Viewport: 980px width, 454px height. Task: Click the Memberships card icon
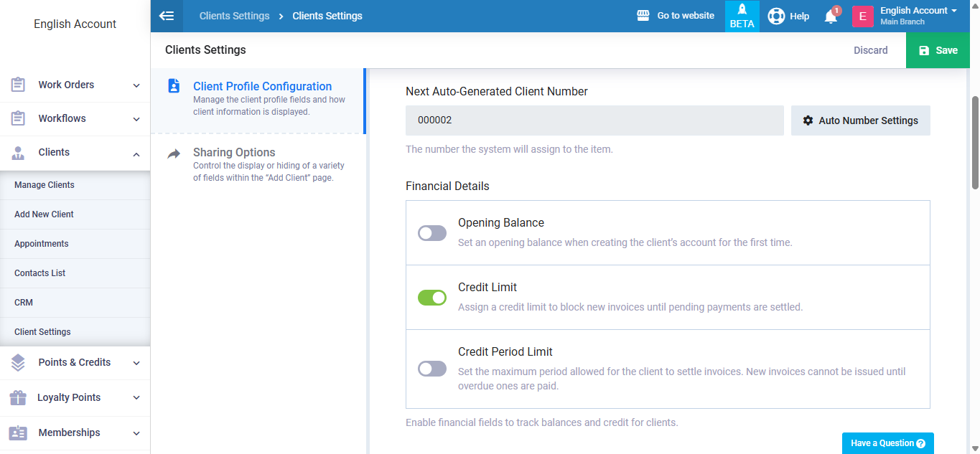(x=18, y=432)
